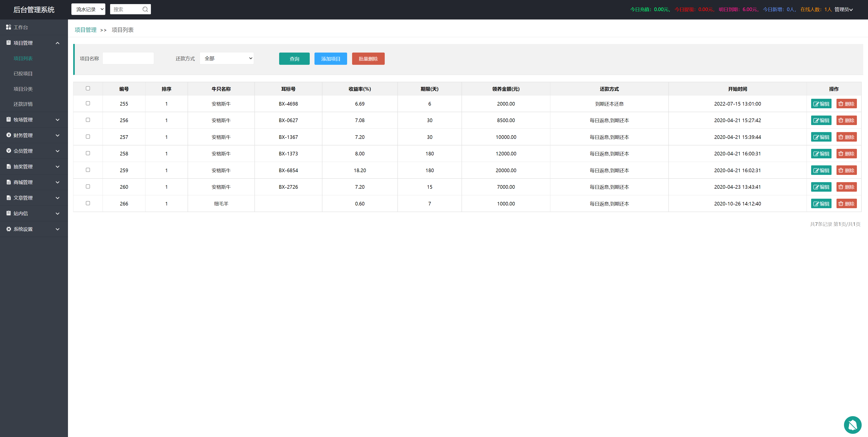Click the search magnifier icon

pyautogui.click(x=145, y=10)
